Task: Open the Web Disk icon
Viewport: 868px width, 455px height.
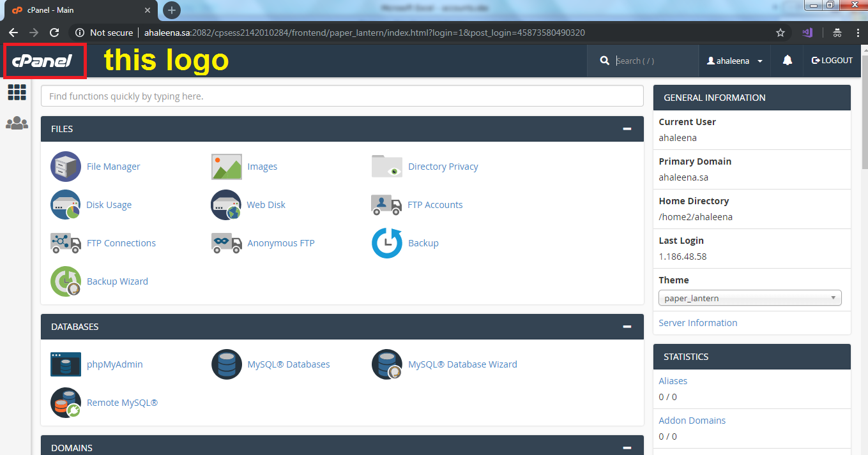Action: point(227,205)
